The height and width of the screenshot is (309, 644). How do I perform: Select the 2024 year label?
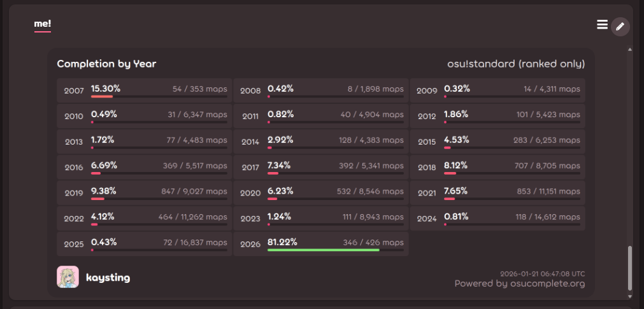tap(427, 219)
